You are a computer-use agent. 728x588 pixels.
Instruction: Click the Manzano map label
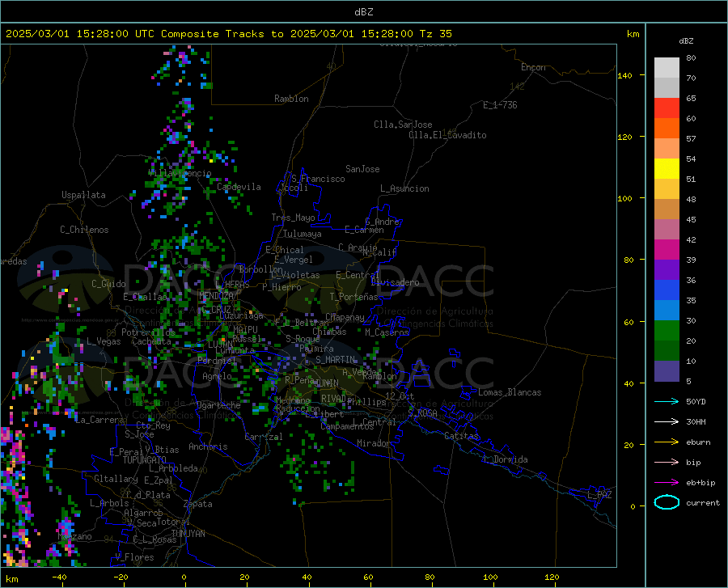point(74,536)
